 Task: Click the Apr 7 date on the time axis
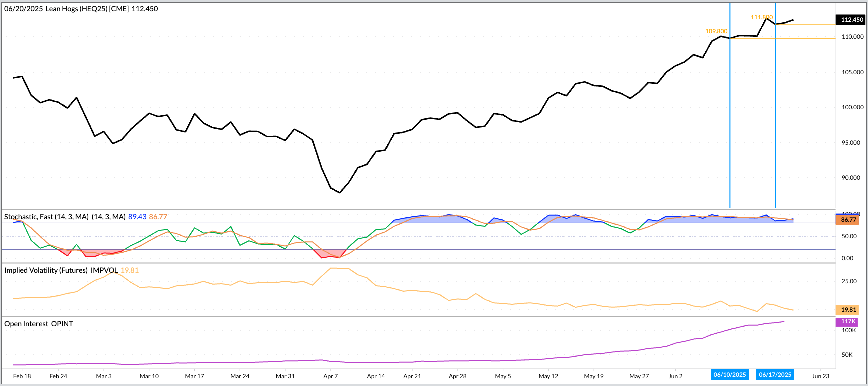pos(330,376)
